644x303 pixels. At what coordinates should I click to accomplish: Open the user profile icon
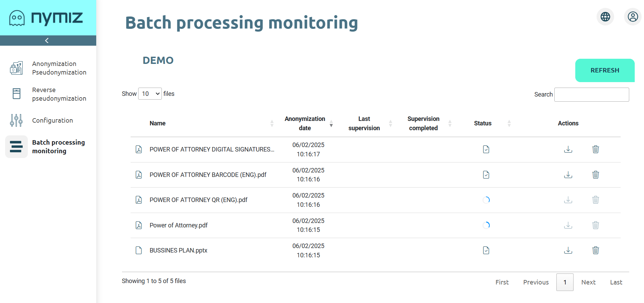632,16
